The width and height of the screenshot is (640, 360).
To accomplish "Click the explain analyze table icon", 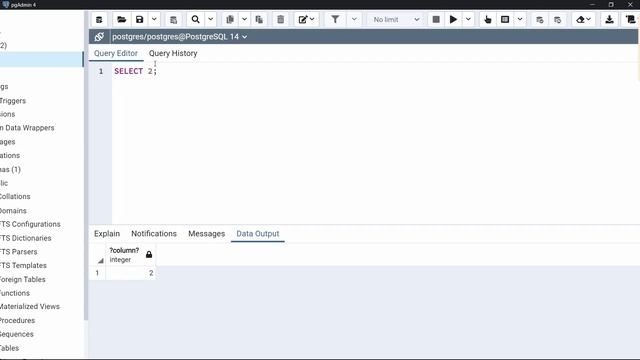I will pyautogui.click(x=505, y=20).
